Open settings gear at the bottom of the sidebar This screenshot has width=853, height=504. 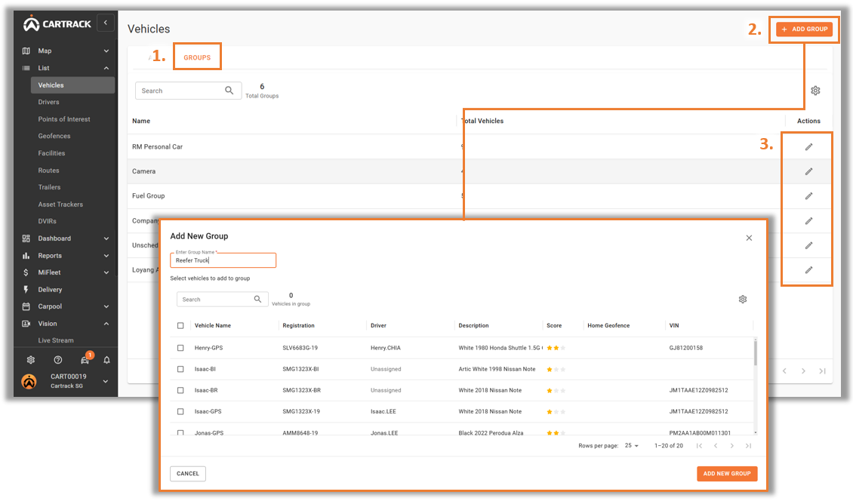tap(31, 360)
